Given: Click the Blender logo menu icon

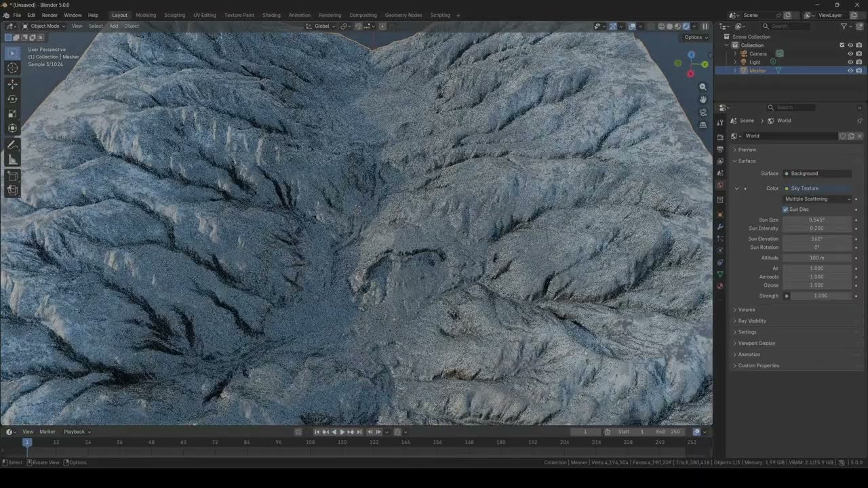Looking at the screenshot, I should [x=6, y=15].
